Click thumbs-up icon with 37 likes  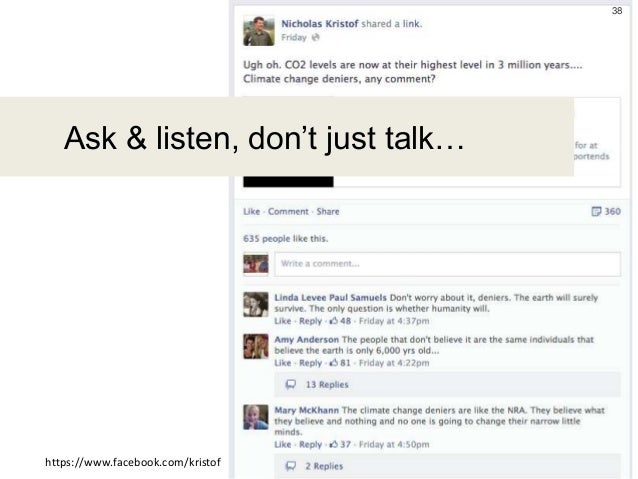pyautogui.click(x=334, y=444)
